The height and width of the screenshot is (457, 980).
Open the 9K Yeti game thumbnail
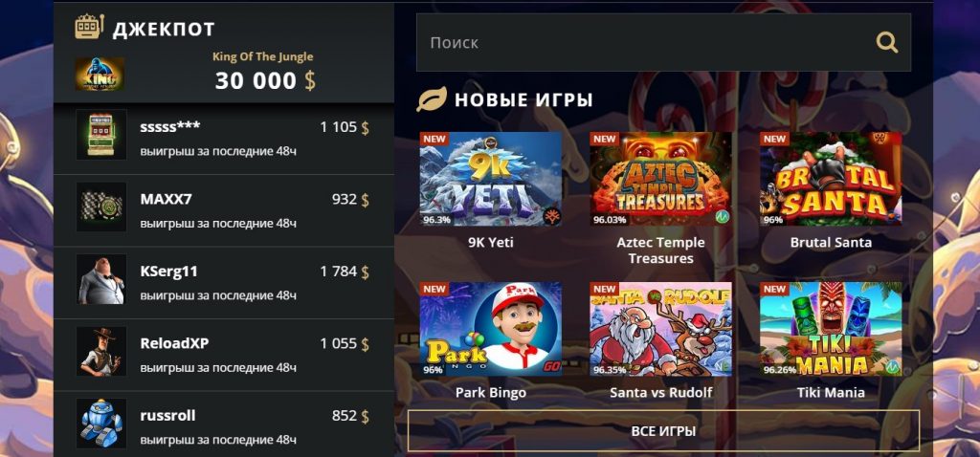(x=491, y=179)
